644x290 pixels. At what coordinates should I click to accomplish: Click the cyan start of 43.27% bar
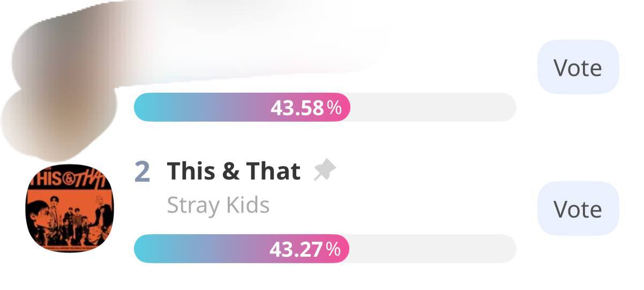[x=153, y=248]
